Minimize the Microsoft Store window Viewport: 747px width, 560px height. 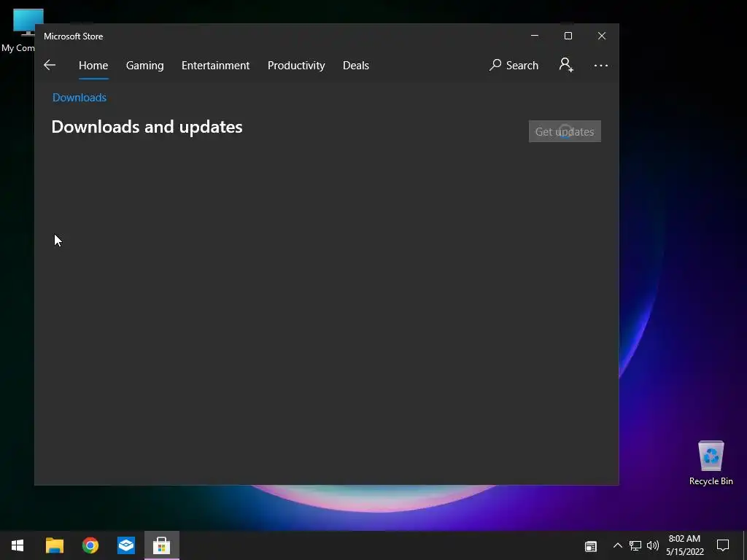pos(535,36)
